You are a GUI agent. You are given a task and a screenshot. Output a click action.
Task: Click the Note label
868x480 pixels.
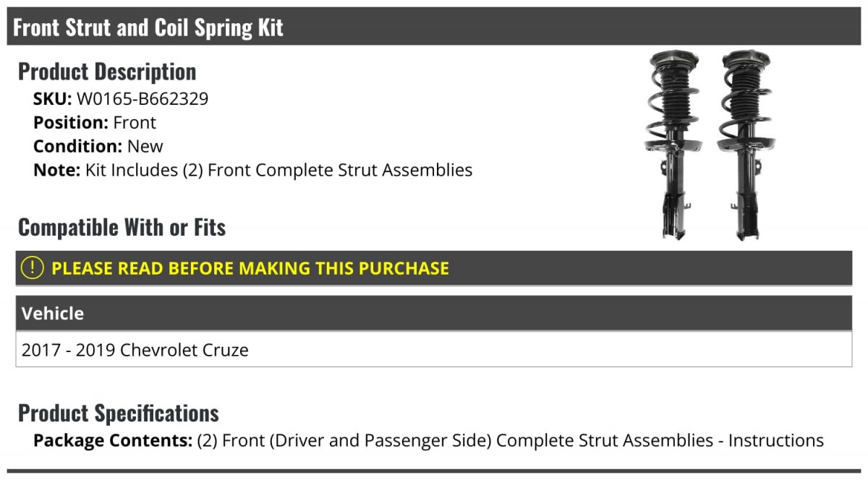pyautogui.click(x=57, y=171)
